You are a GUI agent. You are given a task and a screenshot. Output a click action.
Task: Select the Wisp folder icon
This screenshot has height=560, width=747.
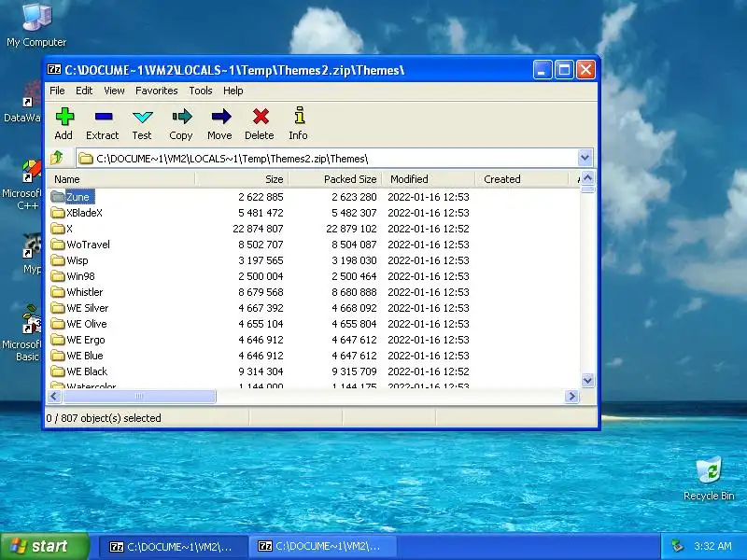click(x=58, y=260)
